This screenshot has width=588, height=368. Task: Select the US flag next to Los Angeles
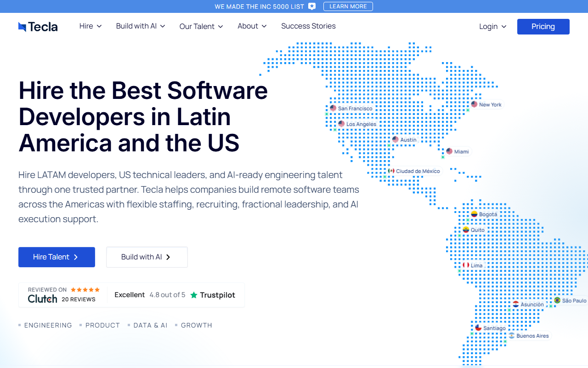coord(341,124)
